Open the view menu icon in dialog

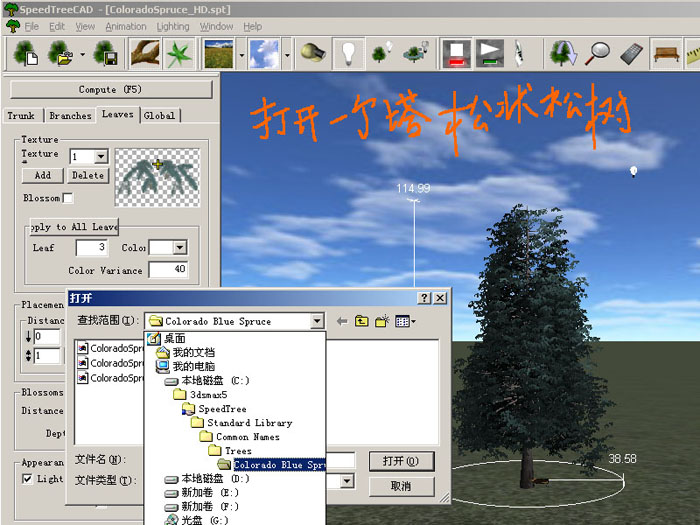(405, 321)
